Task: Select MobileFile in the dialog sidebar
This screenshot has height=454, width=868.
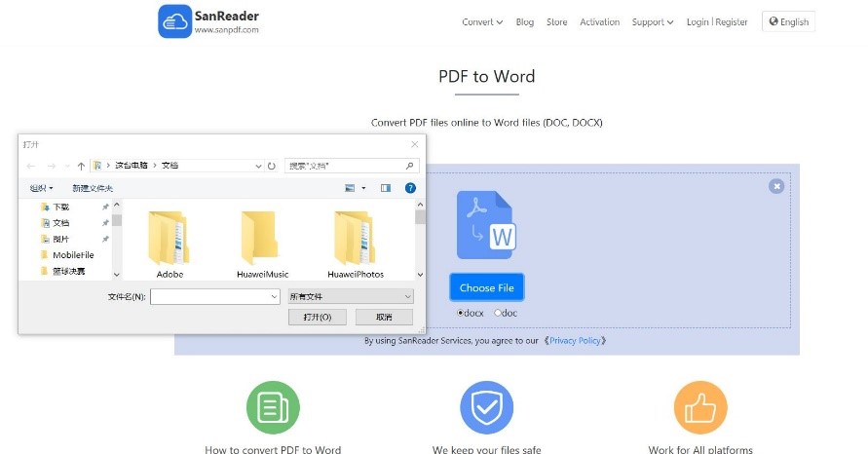Action: (73, 254)
